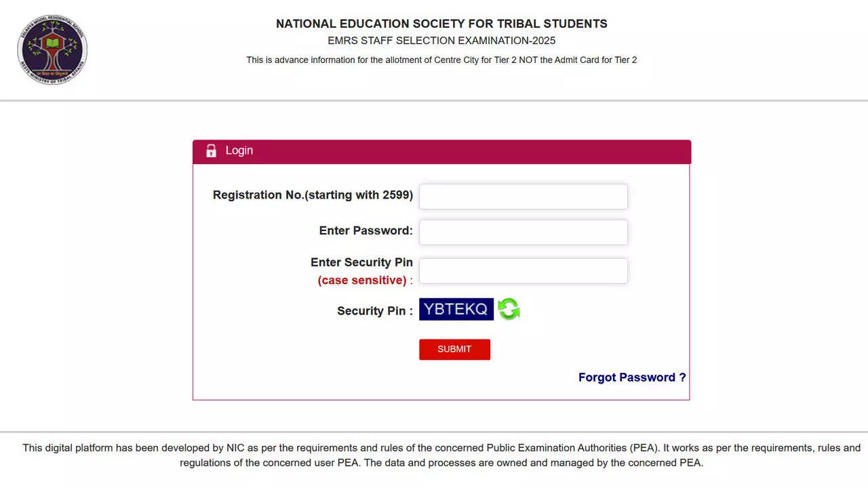Click the Login header bar
Image resolution: width=868 pixels, height=488 pixels.
tap(441, 151)
